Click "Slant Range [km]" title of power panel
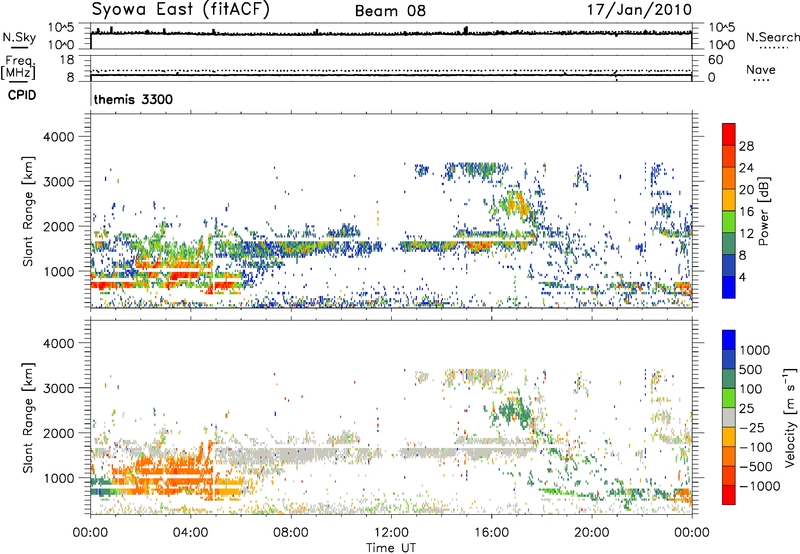 click(28, 211)
